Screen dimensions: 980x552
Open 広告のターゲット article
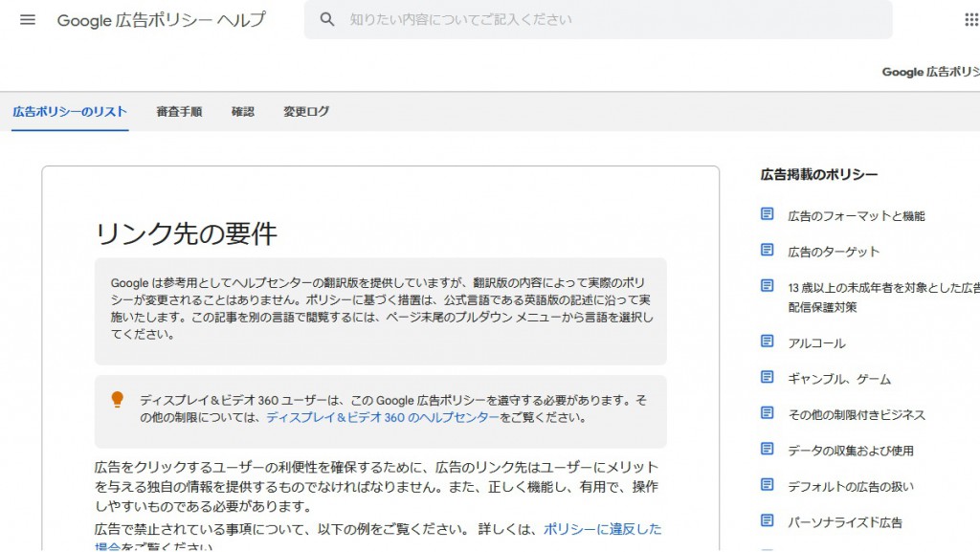[x=834, y=252]
